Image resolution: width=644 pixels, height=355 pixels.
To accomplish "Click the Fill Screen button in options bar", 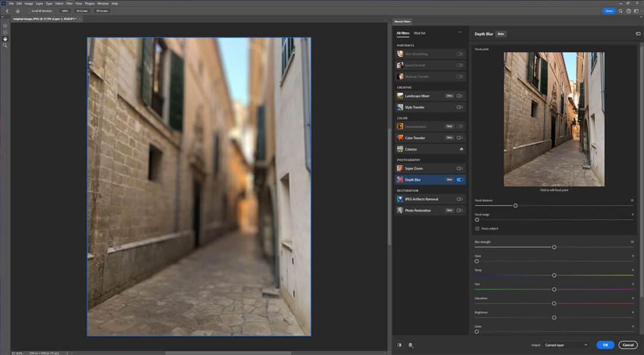I will (x=102, y=11).
